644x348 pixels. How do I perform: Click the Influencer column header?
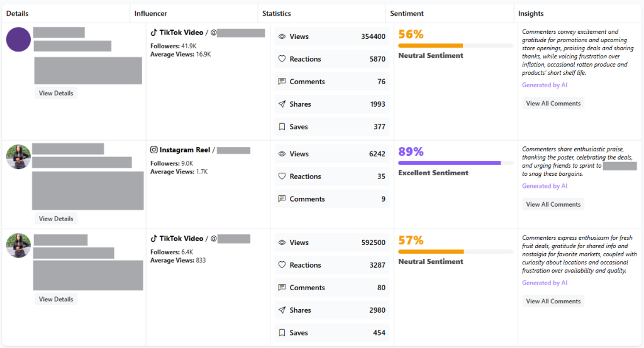pos(151,13)
